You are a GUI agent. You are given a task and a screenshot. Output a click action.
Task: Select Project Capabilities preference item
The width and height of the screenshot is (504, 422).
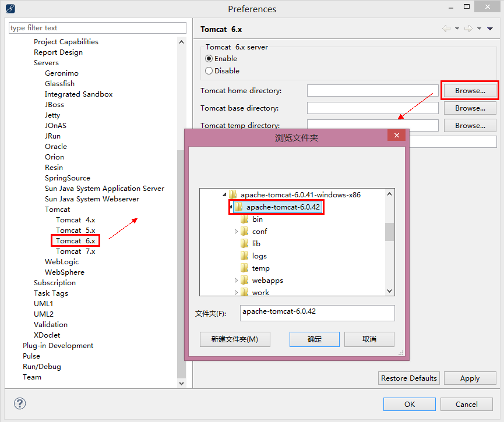pos(66,42)
